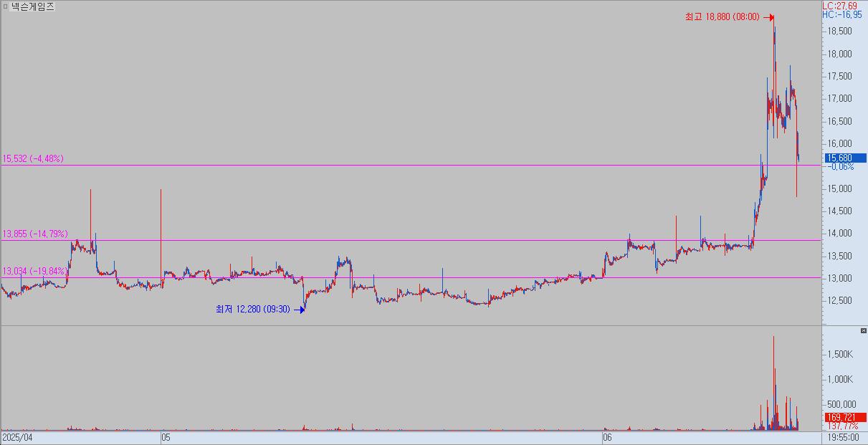Click the 2025/04 date label
Viewport: 868px width, 445px height.
pyautogui.click(x=17, y=436)
